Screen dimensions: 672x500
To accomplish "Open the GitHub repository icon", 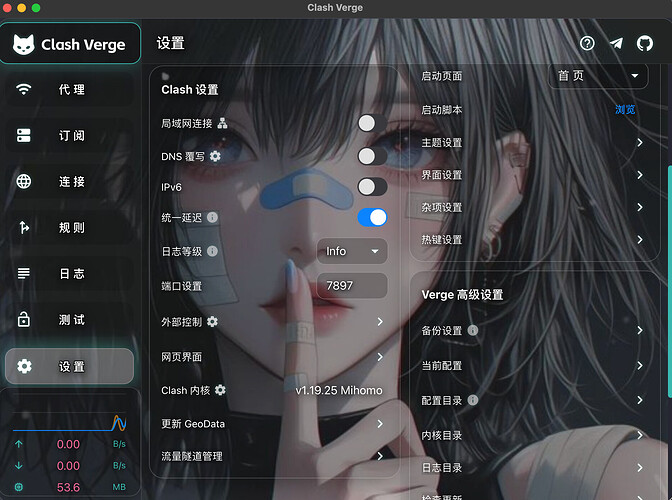I will coord(645,43).
